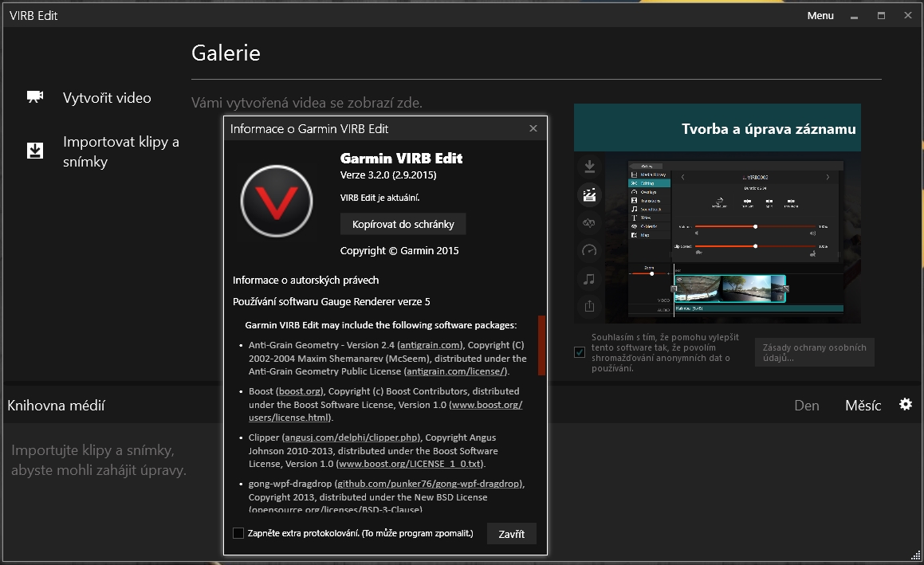The height and width of the screenshot is (565, 924).
Task: Open the Menu in title bar
Action: point(820,15)
